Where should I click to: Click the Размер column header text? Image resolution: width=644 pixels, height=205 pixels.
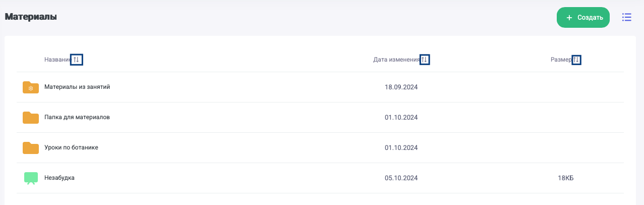click(561, 60)
